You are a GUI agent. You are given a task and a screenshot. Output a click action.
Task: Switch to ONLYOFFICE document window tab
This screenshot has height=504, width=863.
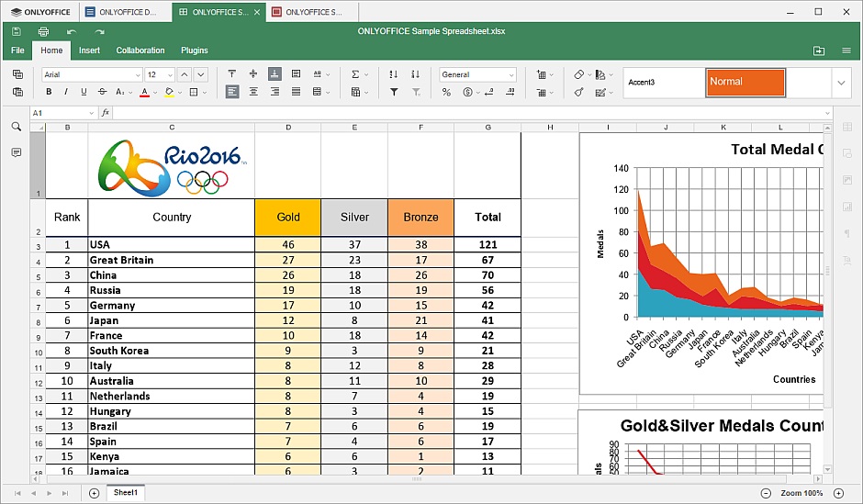click(x=127, y=12)
